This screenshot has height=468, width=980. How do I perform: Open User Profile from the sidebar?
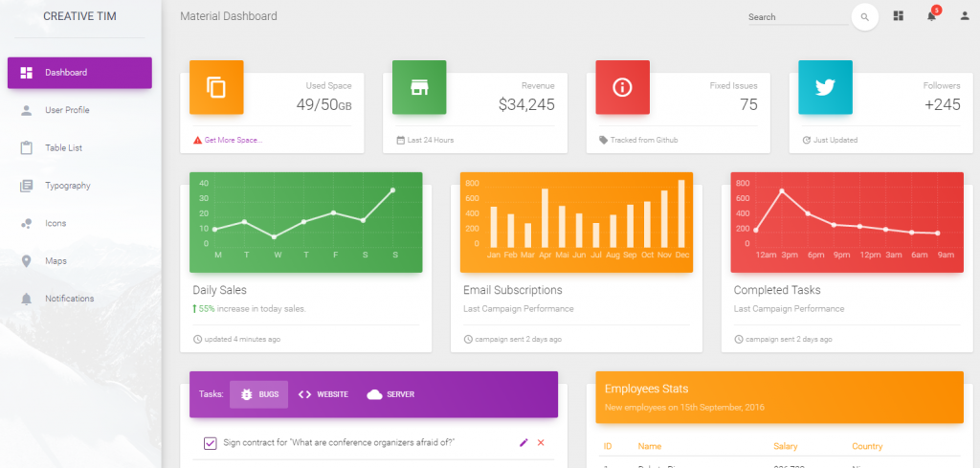67,110
